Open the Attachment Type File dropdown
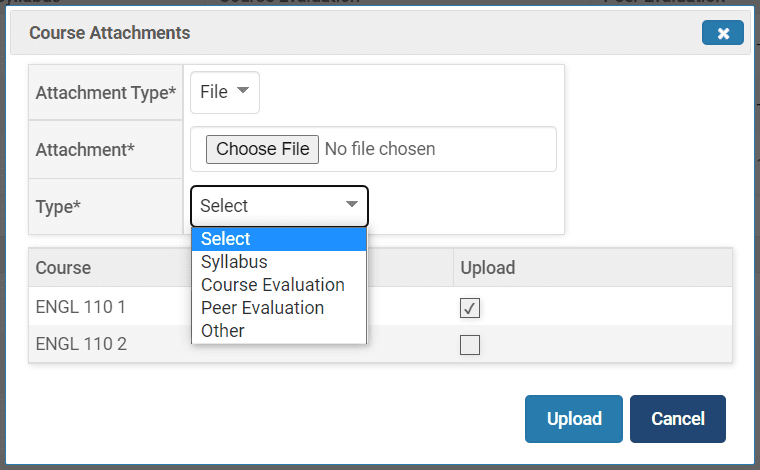 (x=225, y=93)
